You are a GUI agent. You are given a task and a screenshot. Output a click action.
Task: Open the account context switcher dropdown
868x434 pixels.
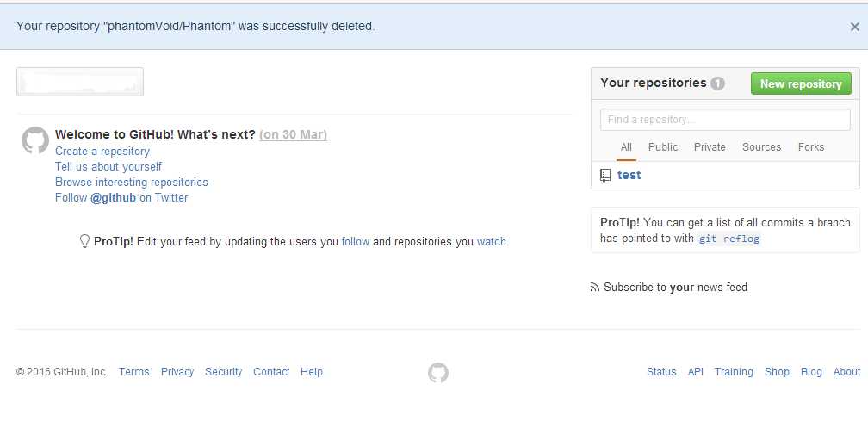80,82
